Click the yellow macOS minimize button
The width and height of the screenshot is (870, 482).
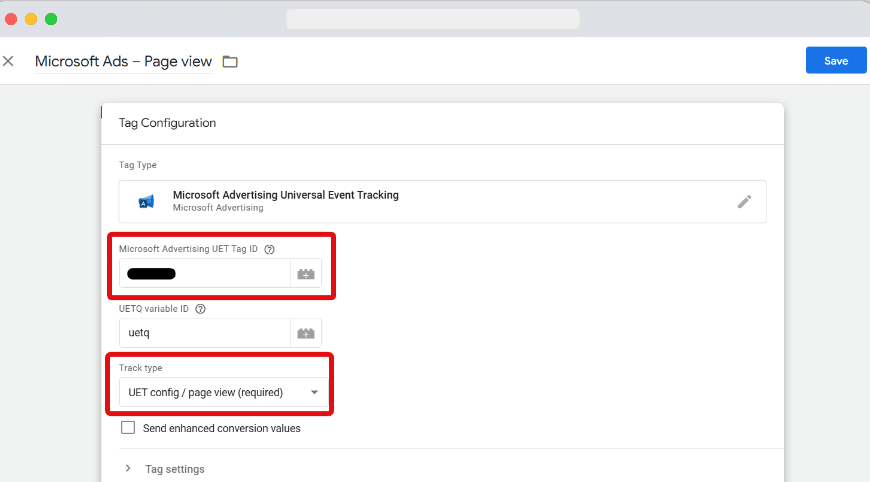tap(31, 19)
